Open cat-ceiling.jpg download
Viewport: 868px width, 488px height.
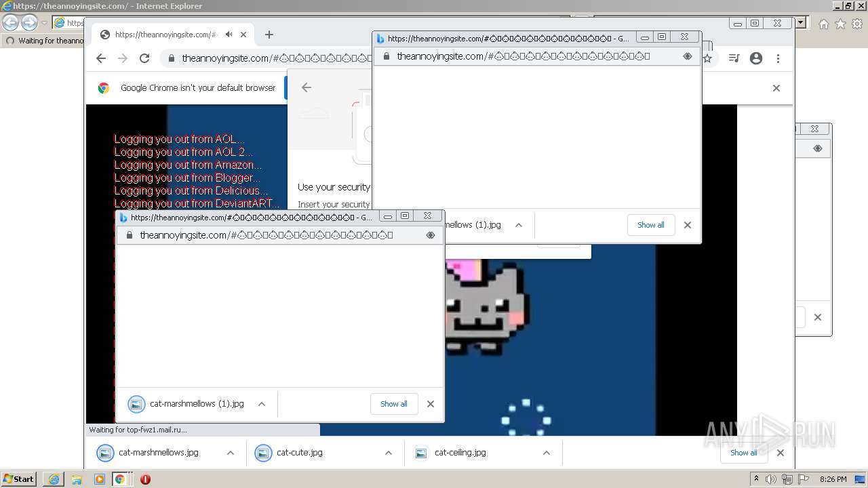coord(450,453)
